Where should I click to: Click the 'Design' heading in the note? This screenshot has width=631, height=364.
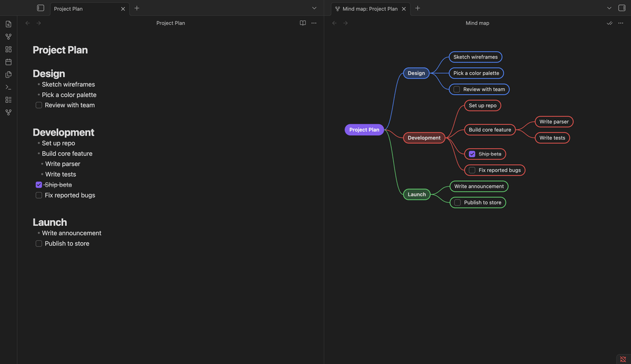pos(49,74)
